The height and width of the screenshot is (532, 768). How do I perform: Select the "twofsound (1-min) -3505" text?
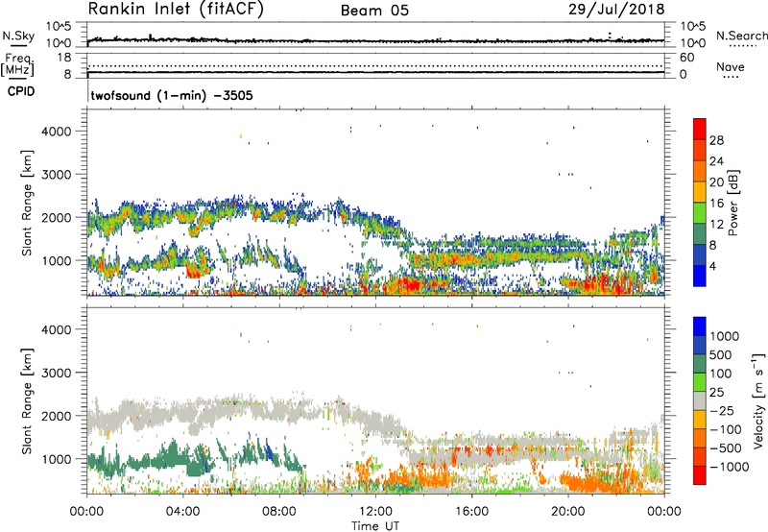(x=172, y=95)
